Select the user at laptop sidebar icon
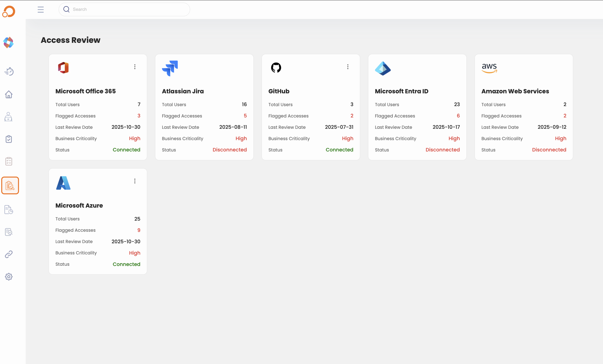The width and height of the screenshot is (603, 364). point(9,117)
